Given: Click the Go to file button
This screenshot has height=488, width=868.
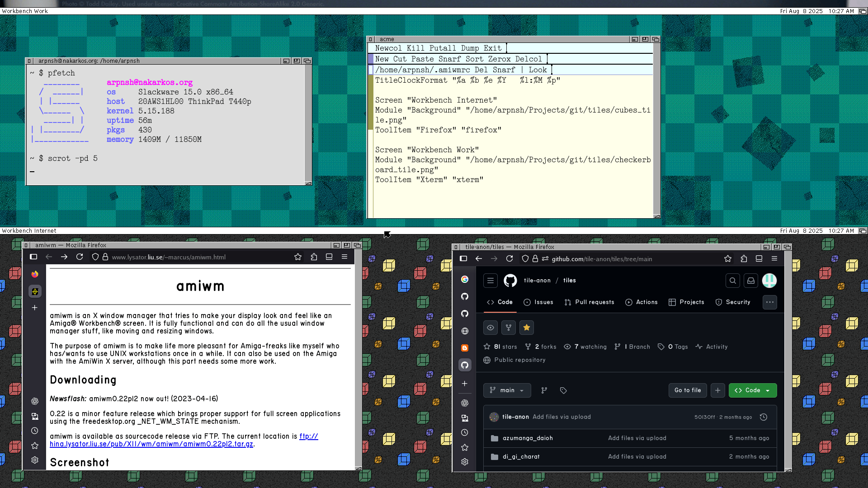Looking at the screenshot, I should point(688,390).
